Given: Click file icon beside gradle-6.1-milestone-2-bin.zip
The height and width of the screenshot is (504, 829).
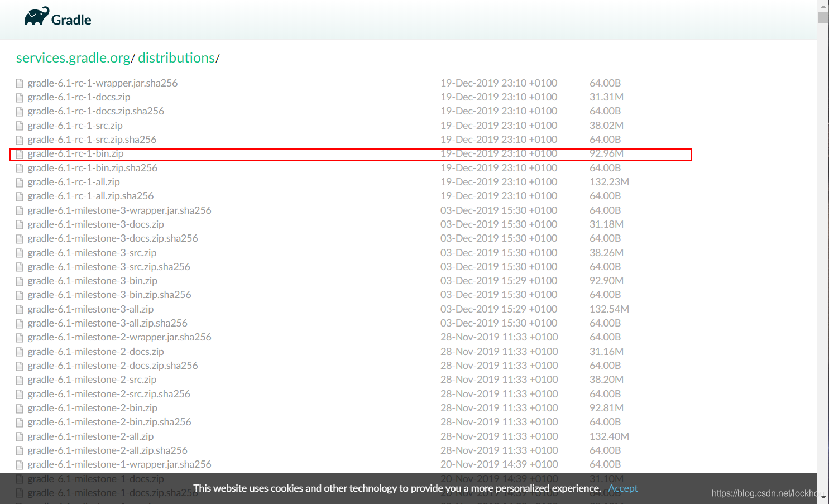Looking at the screenshot, I should point(20,409).
